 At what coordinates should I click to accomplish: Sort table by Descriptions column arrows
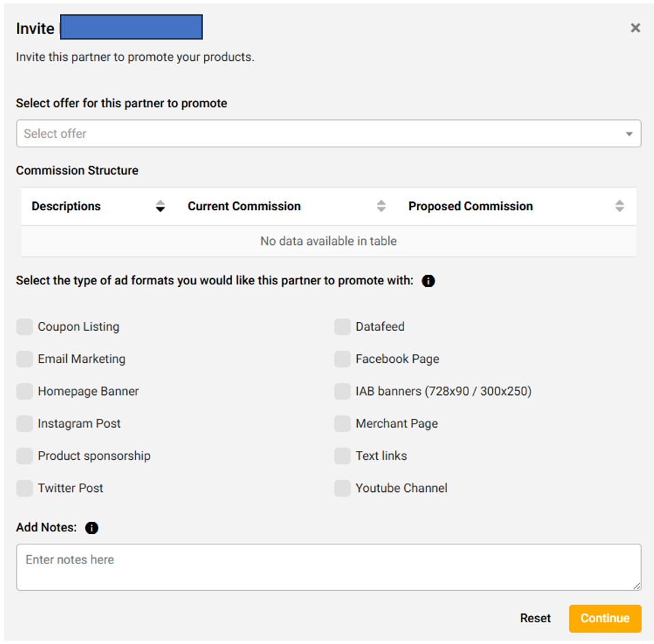click(160, 206)
